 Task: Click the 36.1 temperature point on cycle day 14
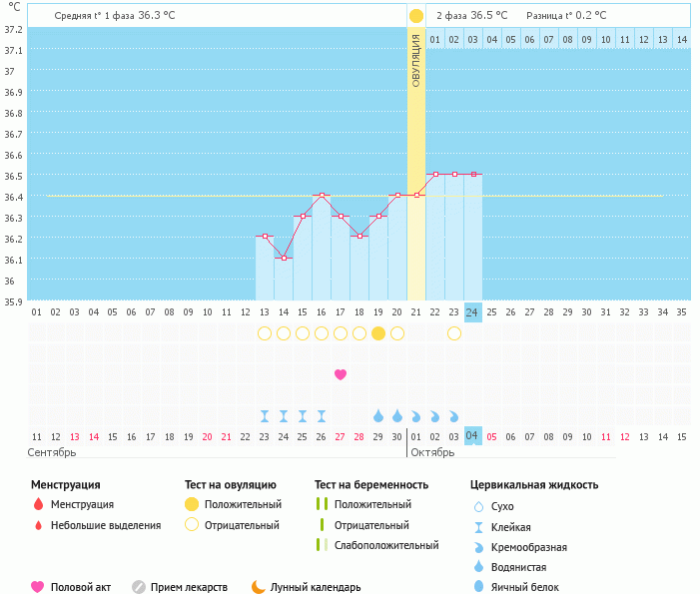(284, 258)
